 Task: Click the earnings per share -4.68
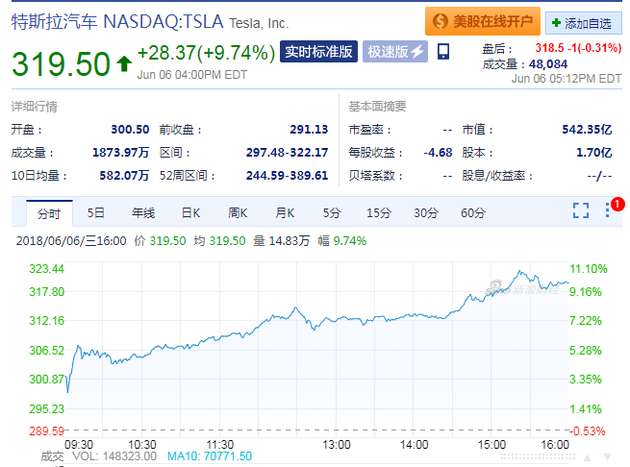pyautogui.click(x=438, y=152)
